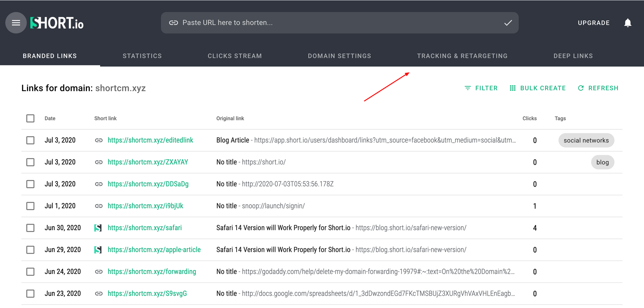
Task: Click the Short.io logo
Action: pos(56,23)
